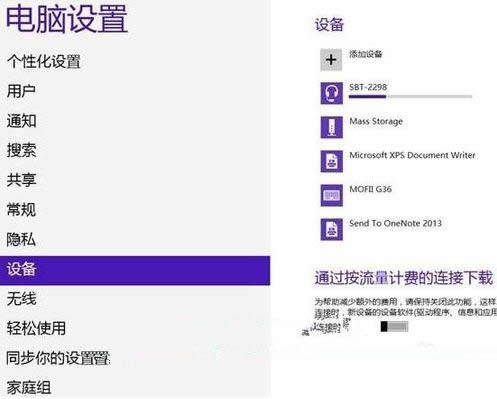Click the SBT-2298 device name
497x399 pixels.
click(368, 87)
